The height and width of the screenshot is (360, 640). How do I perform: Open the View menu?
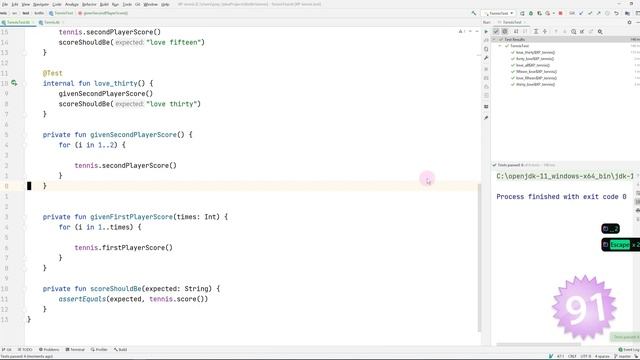coord(26,4)
